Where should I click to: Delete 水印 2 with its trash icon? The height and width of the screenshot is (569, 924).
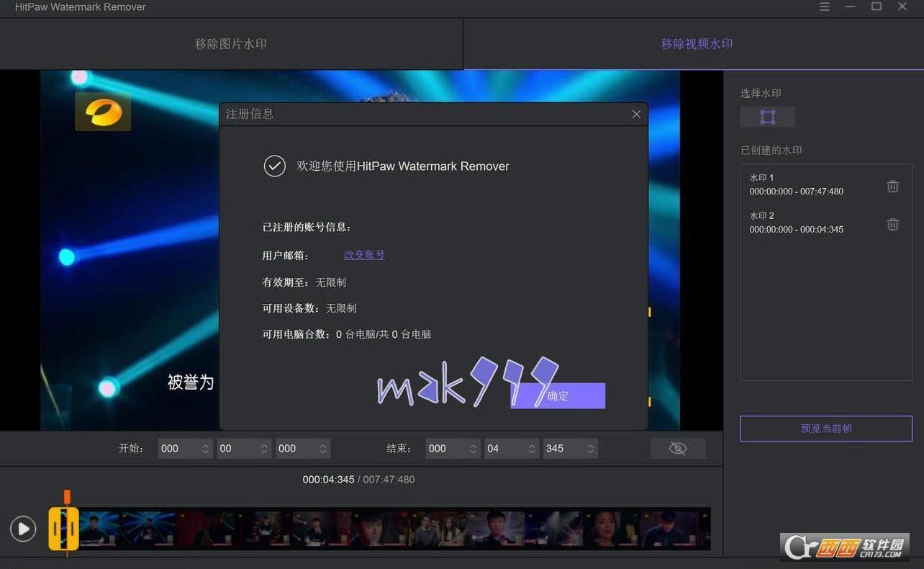coord(892,224)
